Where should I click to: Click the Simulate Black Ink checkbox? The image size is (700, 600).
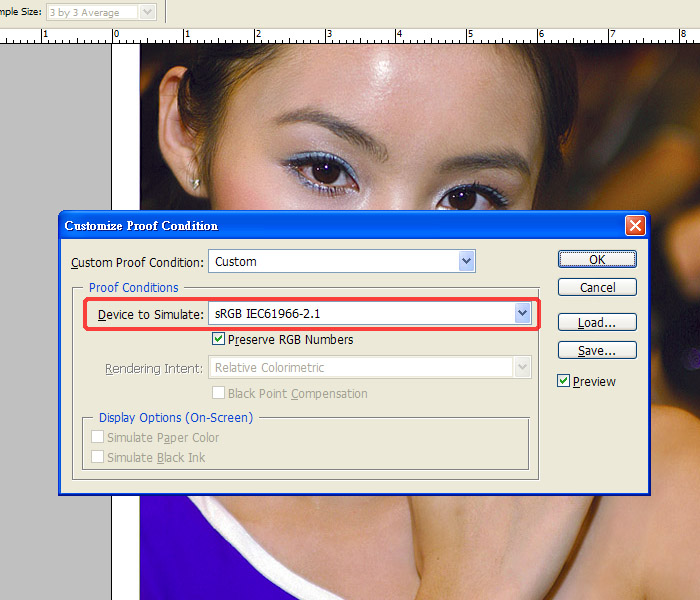tap(98, 458)
